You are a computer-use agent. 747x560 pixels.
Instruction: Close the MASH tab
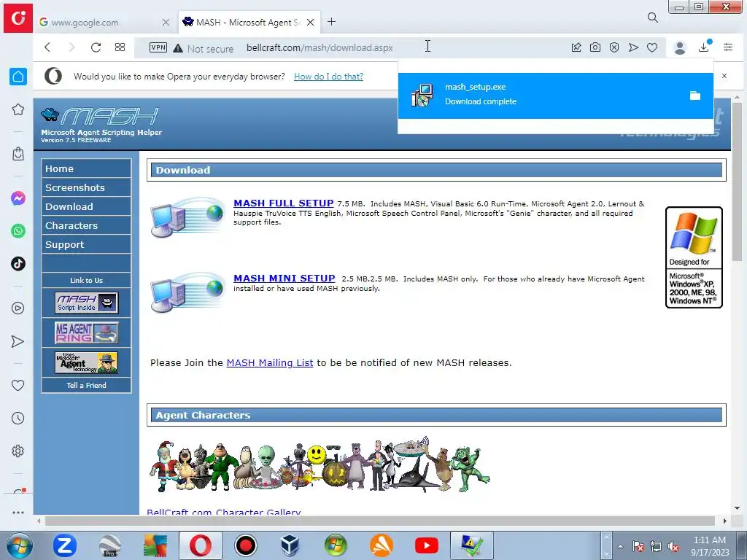(310, 23)
